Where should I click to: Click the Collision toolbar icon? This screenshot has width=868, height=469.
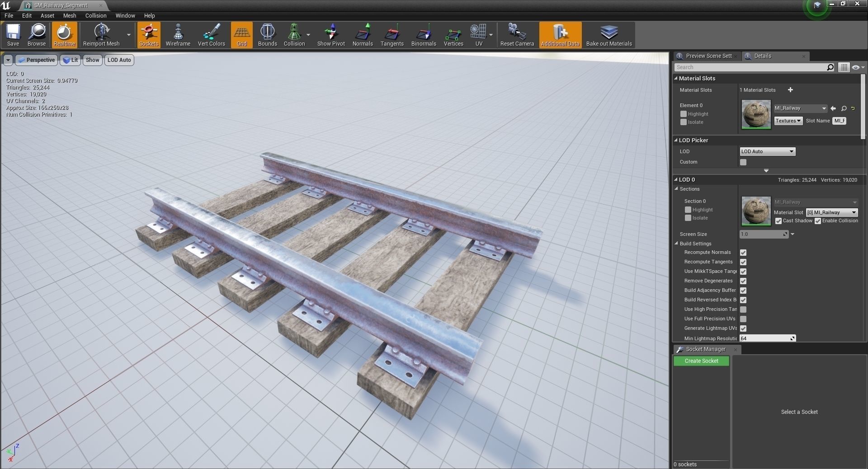294,35
